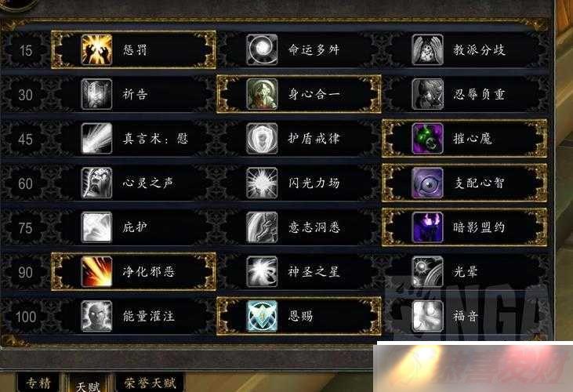Viewport: 573px width, 392px height.
Task: Select the 摧心魔 green-purple icon
Action: (427, 139)
